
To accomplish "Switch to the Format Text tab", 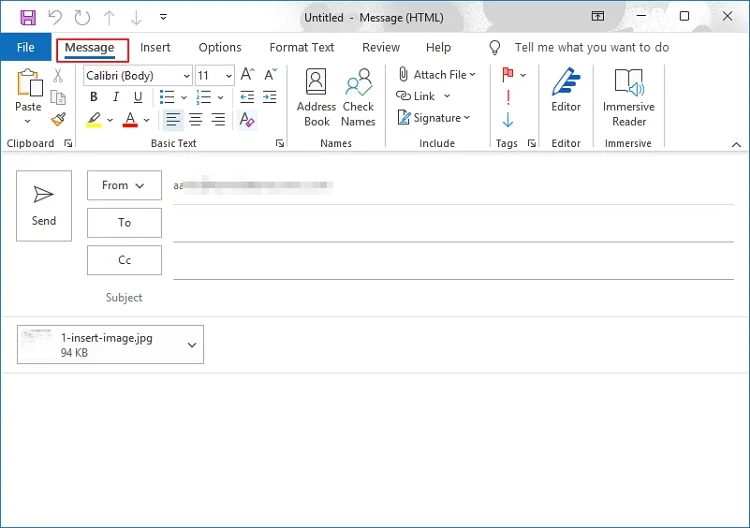I will (302, 47).
